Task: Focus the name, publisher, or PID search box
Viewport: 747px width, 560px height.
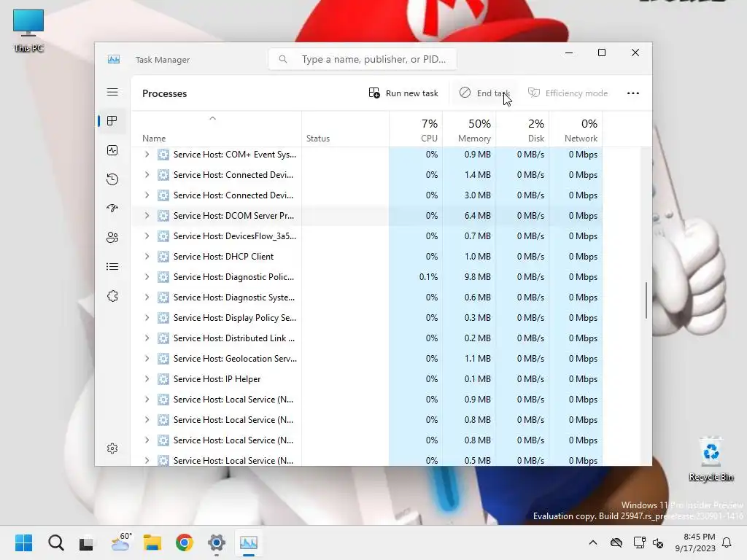Action: tap(363, 59)
